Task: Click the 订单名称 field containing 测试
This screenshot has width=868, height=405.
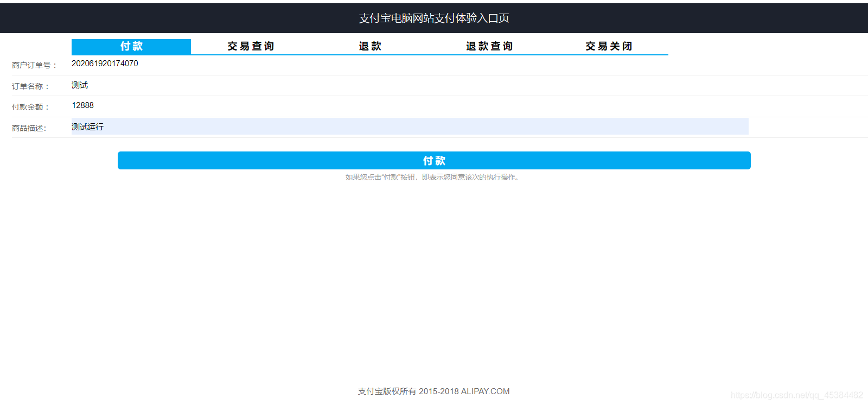Action: click(410, 85)
